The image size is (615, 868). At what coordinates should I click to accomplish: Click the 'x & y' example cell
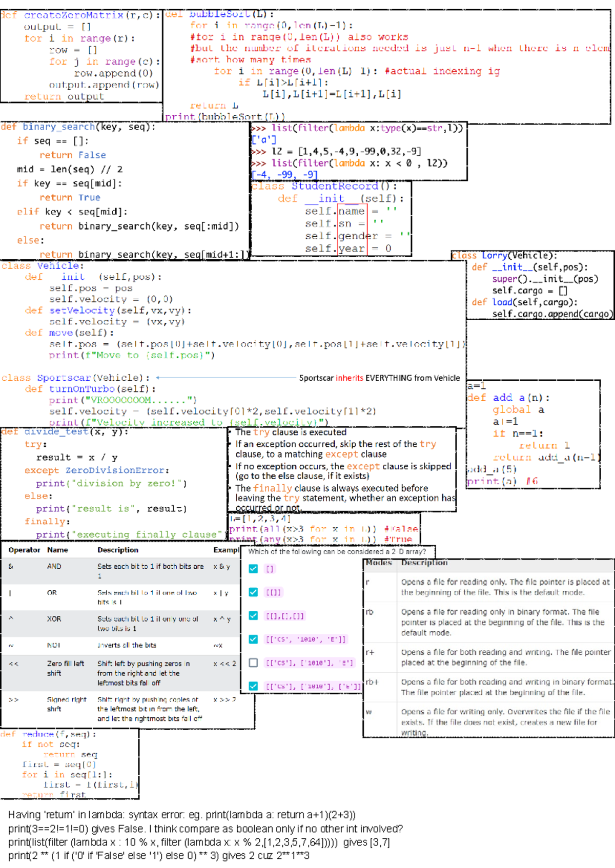tap(221, 566)
